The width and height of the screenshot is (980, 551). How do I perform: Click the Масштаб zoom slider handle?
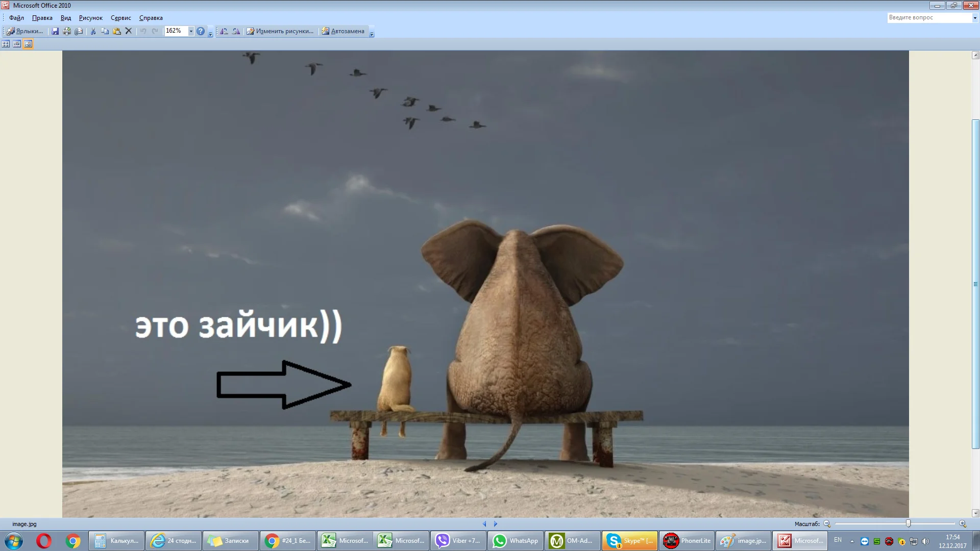(x=908, y=523)
